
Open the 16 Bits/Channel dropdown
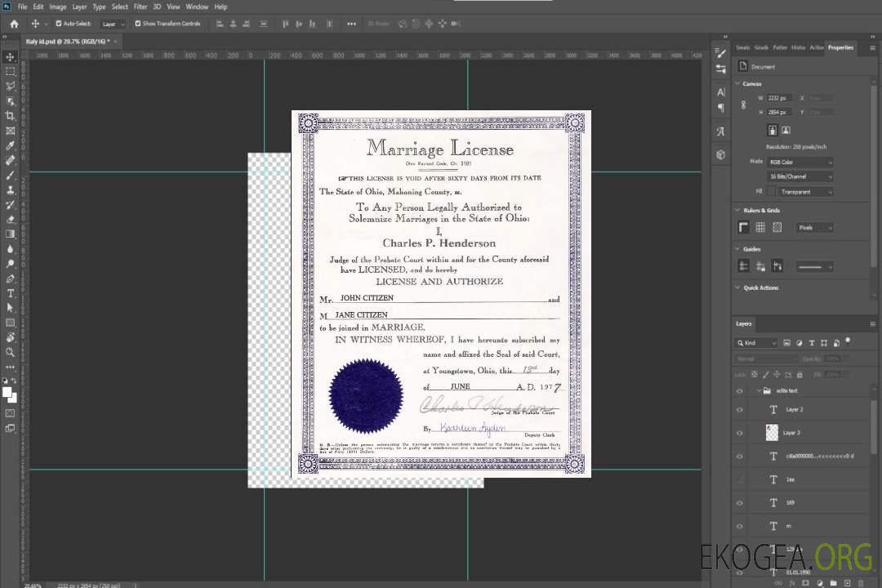pyautogui.click(x=800, y=176)
